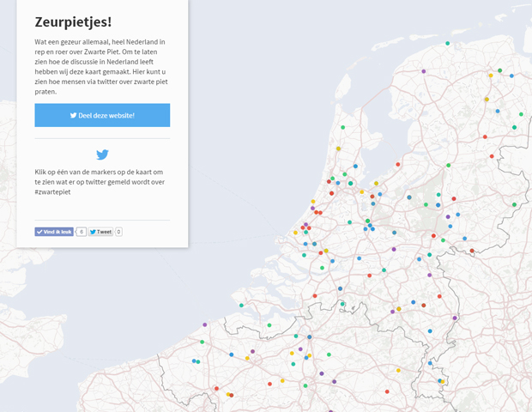The image size is (532, 412).
Task: Click the large blue Twitter bird icon
Action: click(102, 154)
